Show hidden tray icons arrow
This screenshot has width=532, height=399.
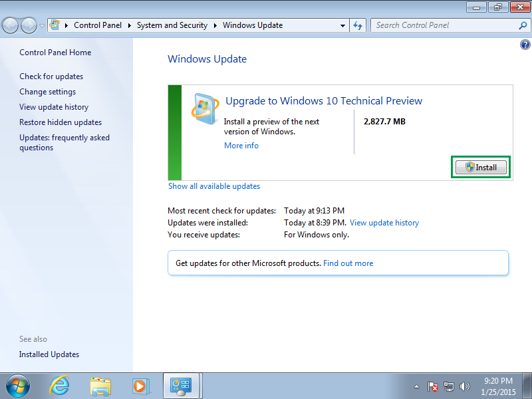coord(417,386)
